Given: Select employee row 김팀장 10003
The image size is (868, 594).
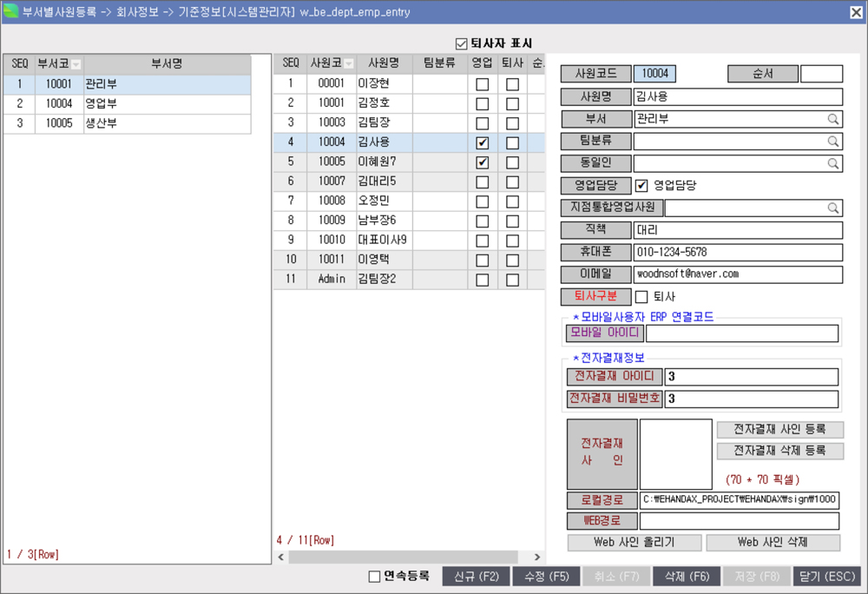Looking at the screenshot, I should [409, 123].
